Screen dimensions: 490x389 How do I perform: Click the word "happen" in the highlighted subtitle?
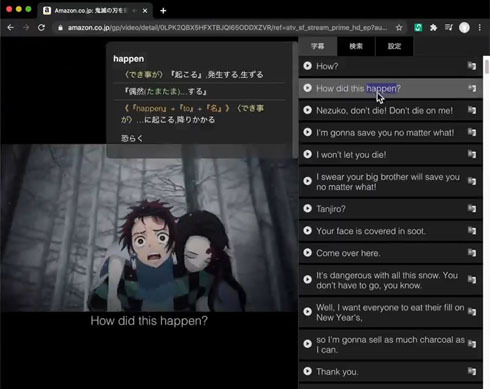pyautogui.click(x=381, y=88)
